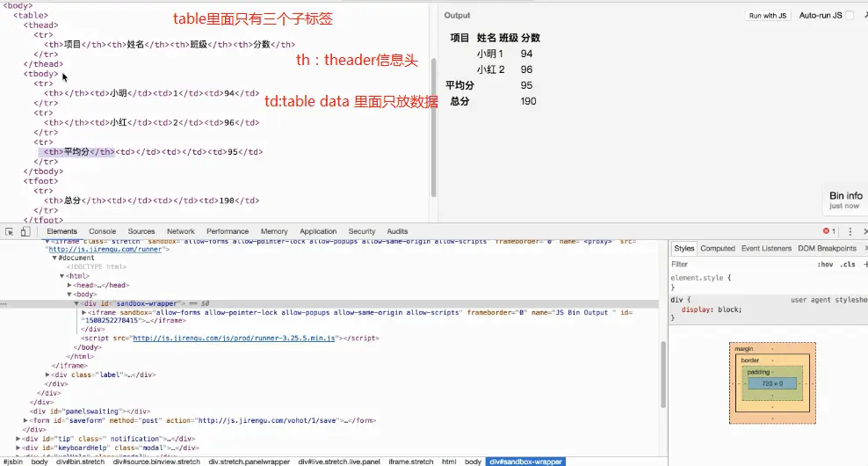The width and height of the screenshot is (868, 466).
Task: Expand the form saveform node
Action: (25, 421)
